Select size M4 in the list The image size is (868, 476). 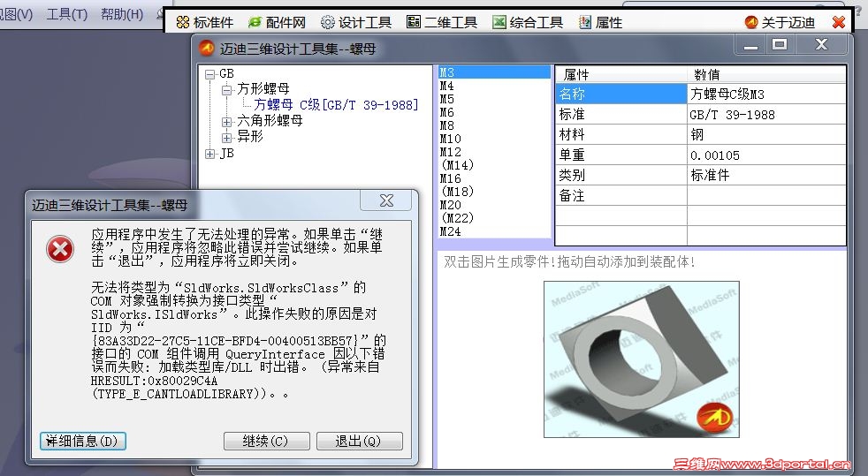494,86
